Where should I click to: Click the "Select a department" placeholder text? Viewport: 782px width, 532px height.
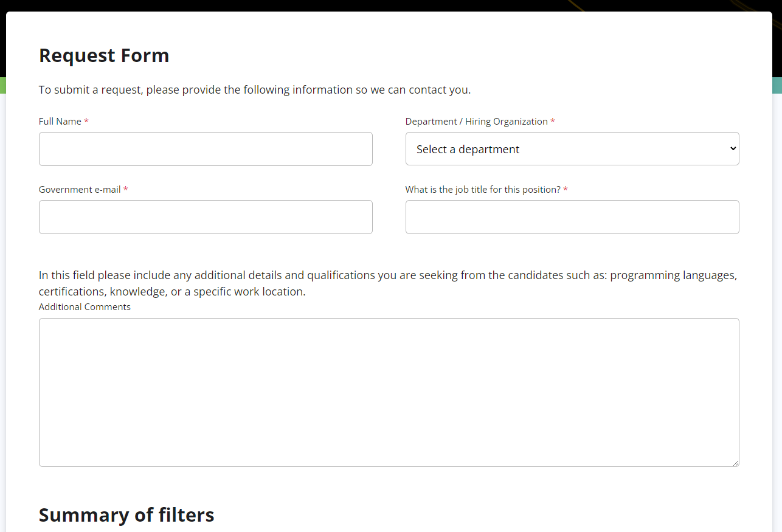pos(468,148)
